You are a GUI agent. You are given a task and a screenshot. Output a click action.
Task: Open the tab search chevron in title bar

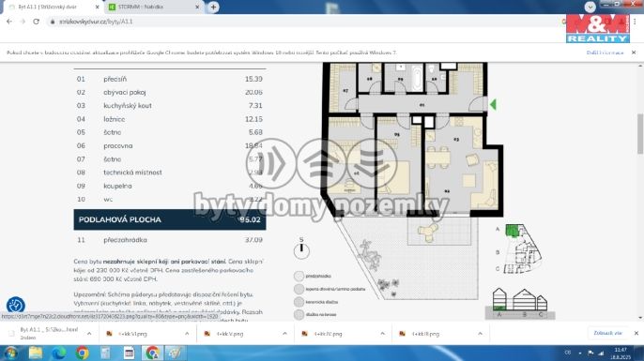coord(590,7)
